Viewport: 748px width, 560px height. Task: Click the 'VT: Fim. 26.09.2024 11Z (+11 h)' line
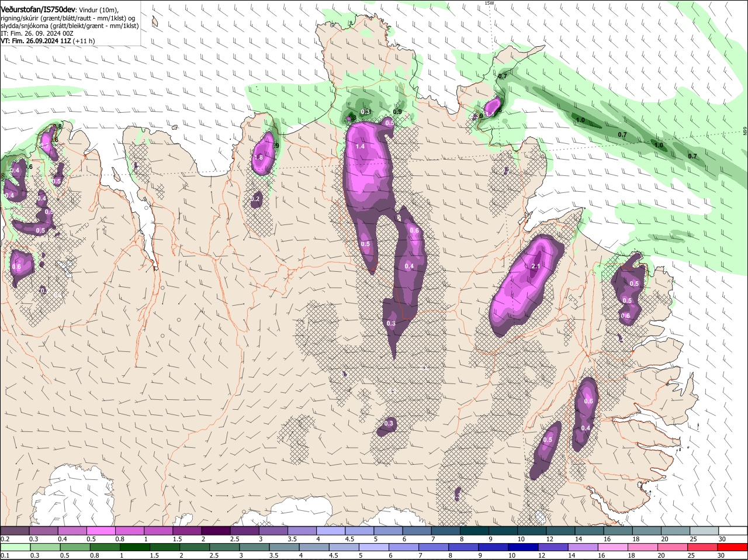pos(47,41)
